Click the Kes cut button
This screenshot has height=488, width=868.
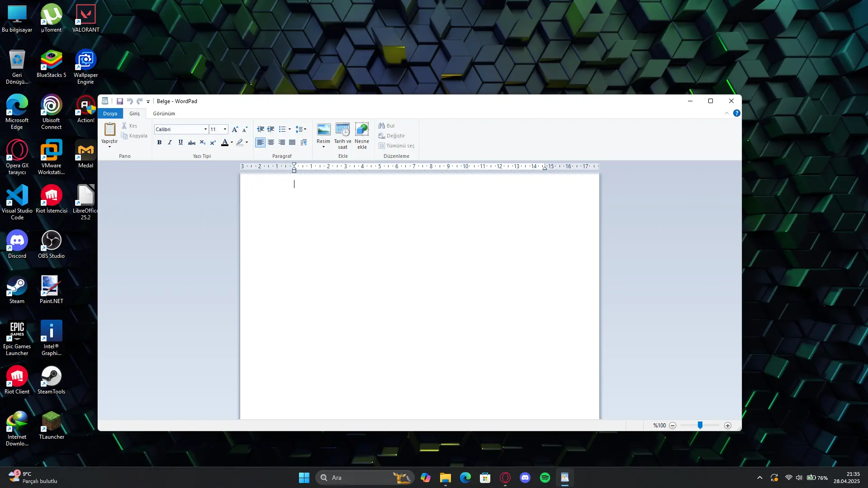129,126
